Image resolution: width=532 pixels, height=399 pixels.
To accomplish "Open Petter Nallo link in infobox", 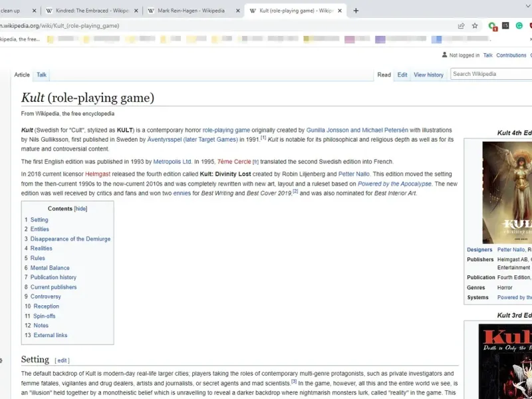I will click(x=511, y=250).
